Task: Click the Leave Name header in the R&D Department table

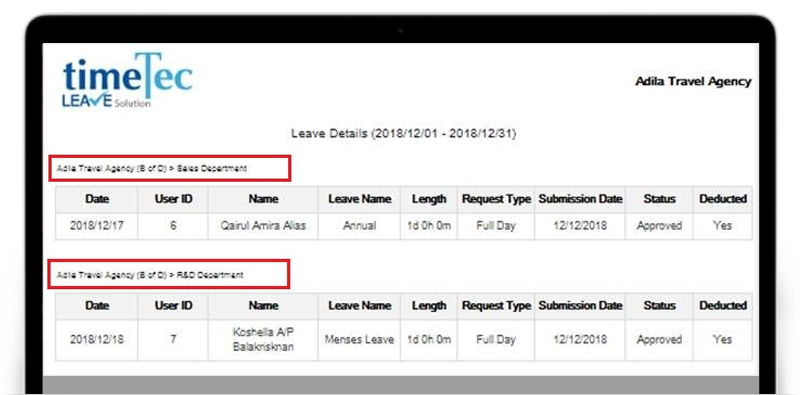Action: coord(360,306)
